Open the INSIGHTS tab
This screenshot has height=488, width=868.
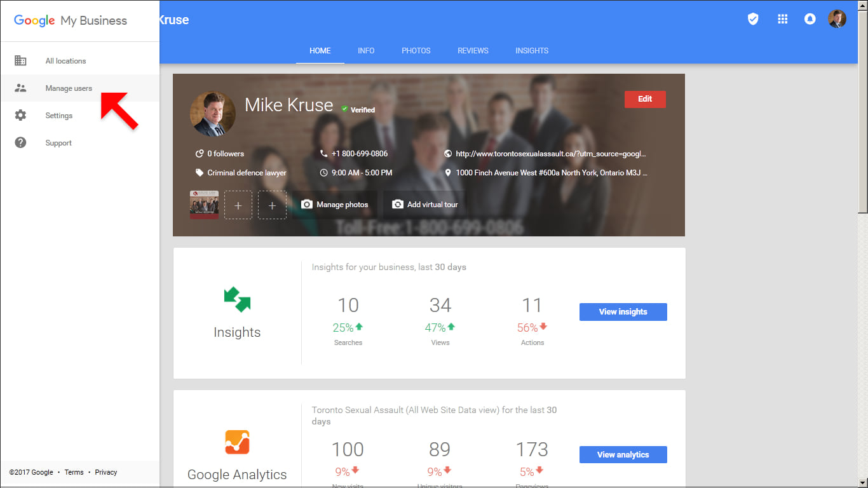[x=532, y=51]
